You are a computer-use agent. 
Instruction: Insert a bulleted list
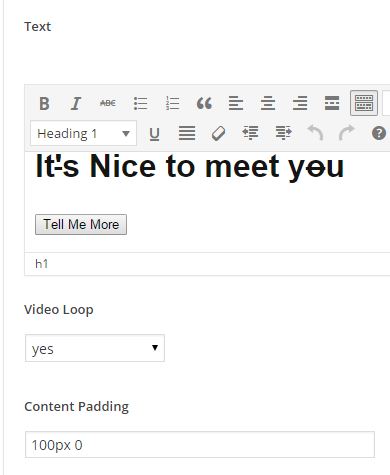pyautogui.click(x=140, y=103)
